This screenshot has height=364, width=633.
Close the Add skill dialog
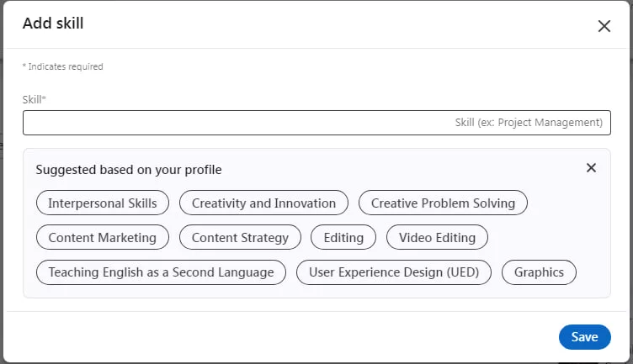point(604,26)
